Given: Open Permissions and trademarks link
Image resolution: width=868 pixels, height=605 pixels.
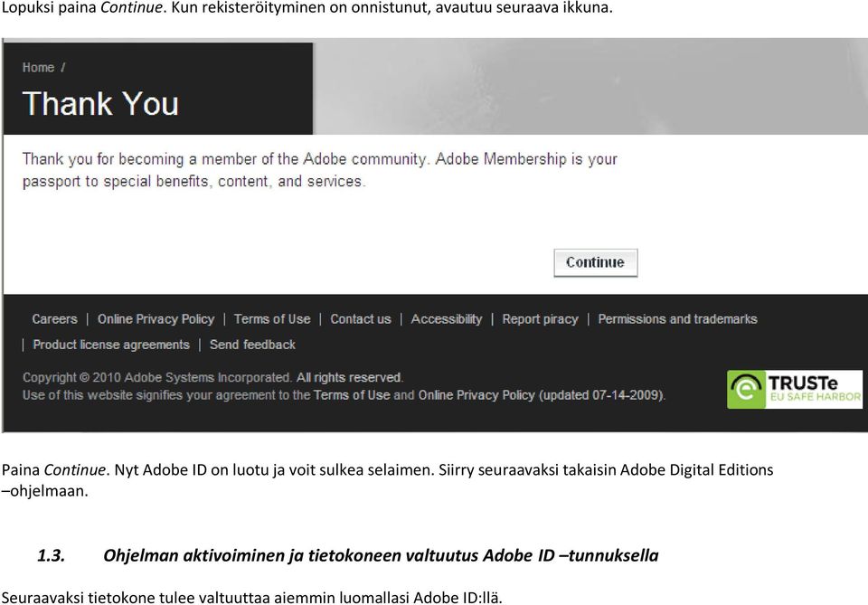Looking at the screenshot, I should pyautogui.click(x=677, y=319).
